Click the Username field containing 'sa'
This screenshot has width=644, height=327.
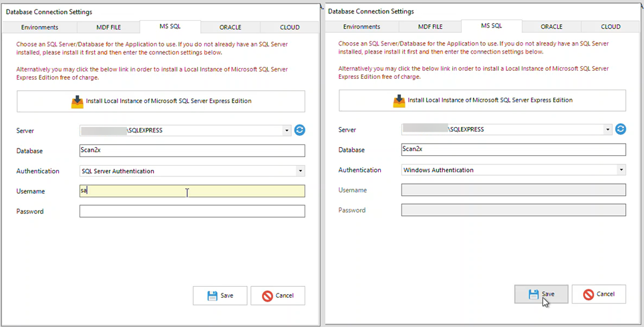(x=192, y=191)
